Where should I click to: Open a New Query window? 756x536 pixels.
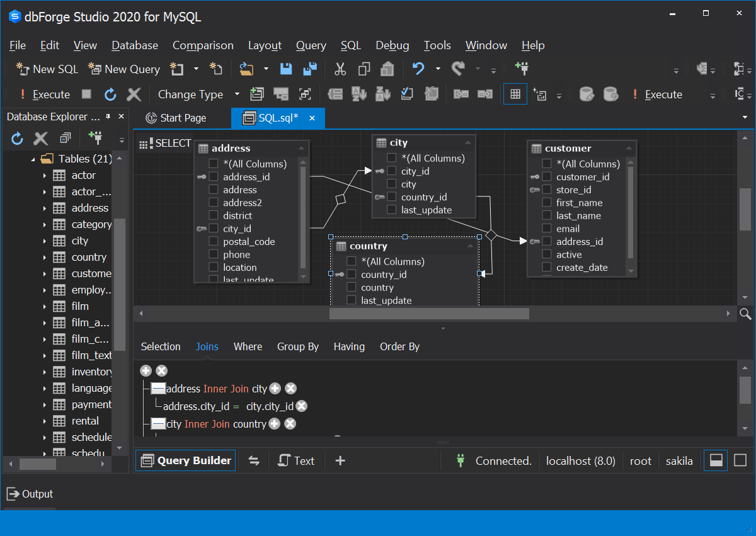(123, 69)
